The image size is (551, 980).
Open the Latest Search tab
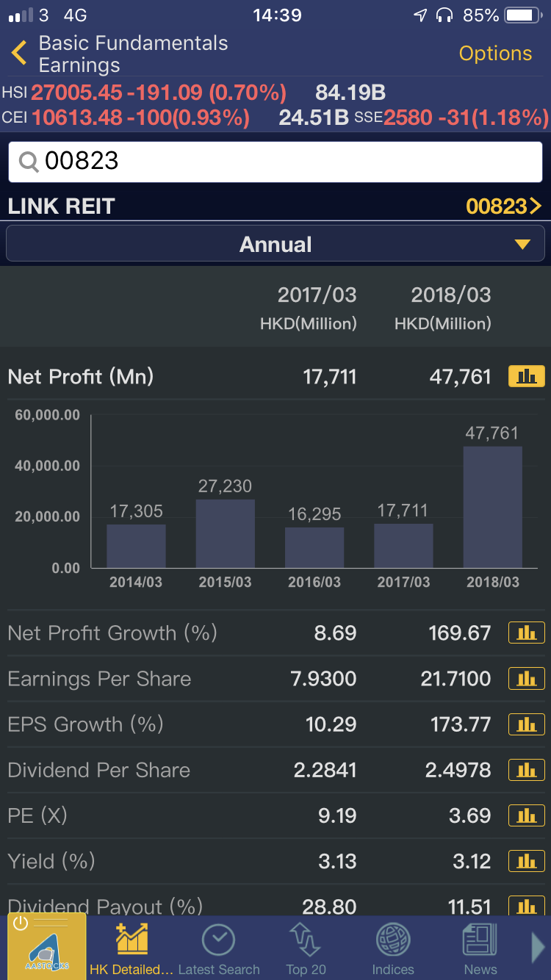[218, 949]
